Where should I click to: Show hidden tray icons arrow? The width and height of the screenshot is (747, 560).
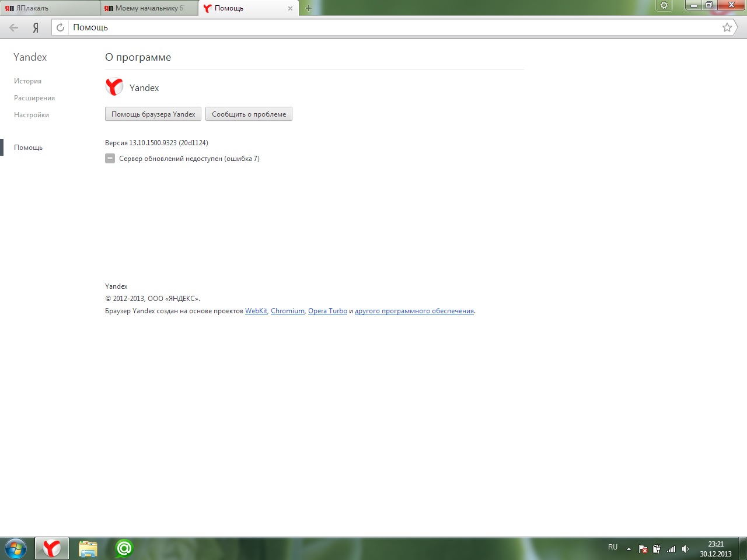629,549
